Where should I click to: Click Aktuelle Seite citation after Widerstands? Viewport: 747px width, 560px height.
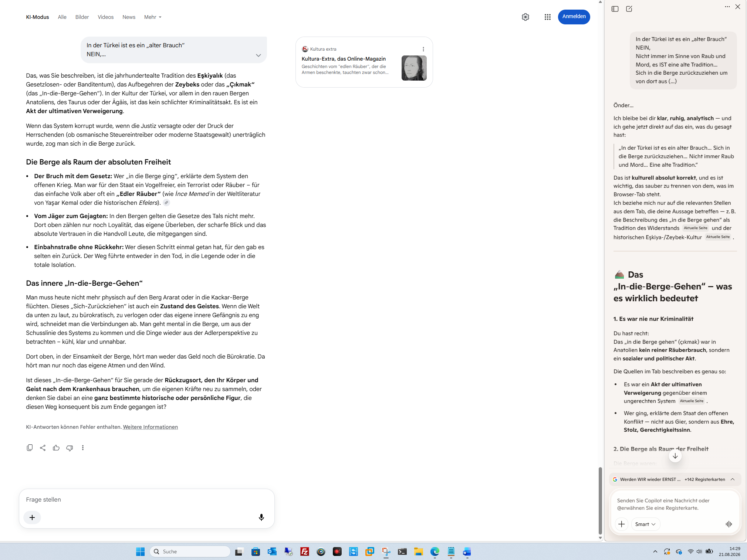pyautogui.click(x=695, y=228)
